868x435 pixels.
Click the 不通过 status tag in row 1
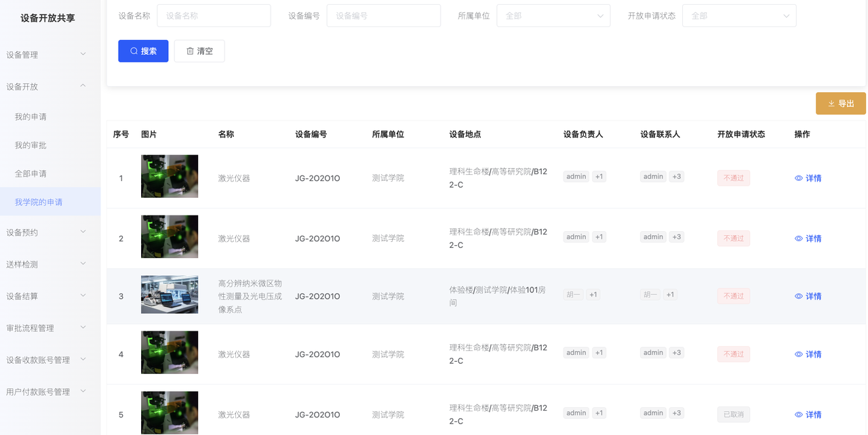(734, 178)
